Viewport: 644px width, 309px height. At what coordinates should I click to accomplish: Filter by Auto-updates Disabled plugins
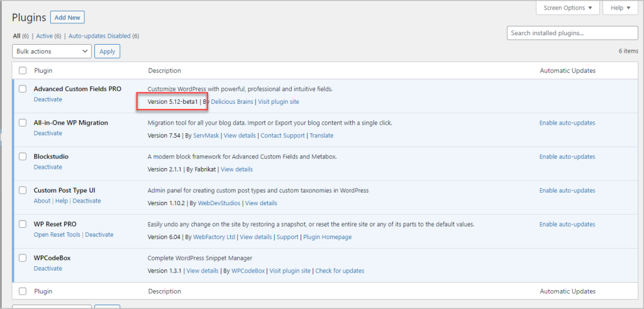(99, 36)
